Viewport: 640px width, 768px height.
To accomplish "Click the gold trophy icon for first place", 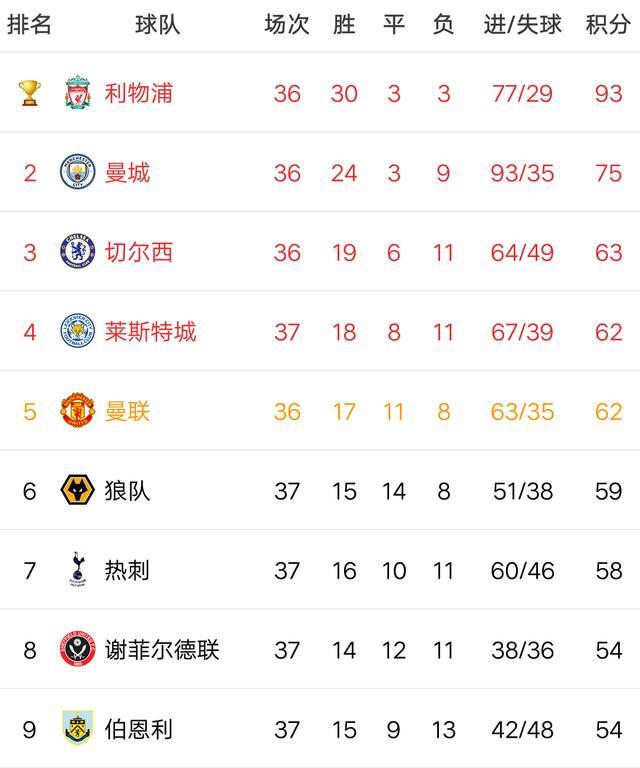I will pos(29,93).
